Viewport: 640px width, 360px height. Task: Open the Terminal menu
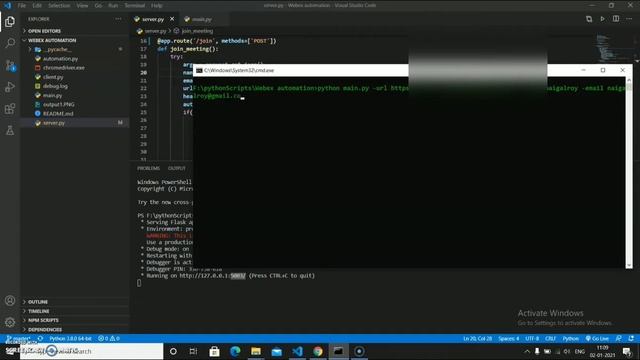[x=135, y=5]
